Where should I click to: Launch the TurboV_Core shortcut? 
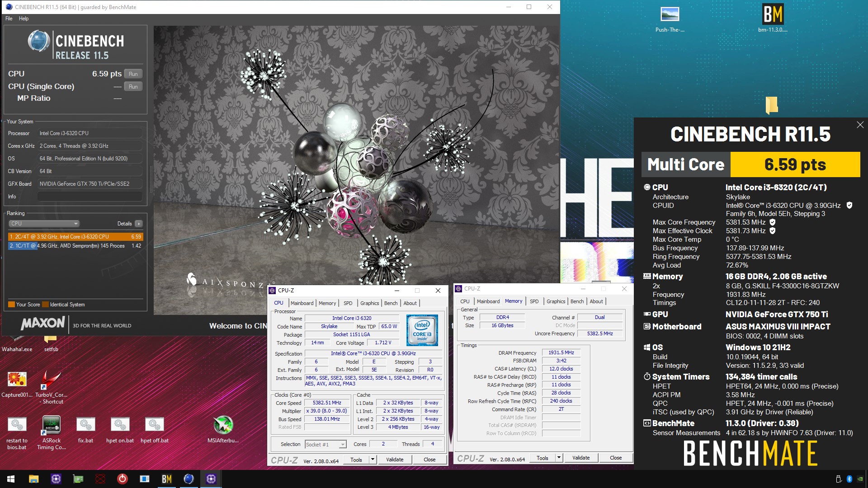point(52,386)
